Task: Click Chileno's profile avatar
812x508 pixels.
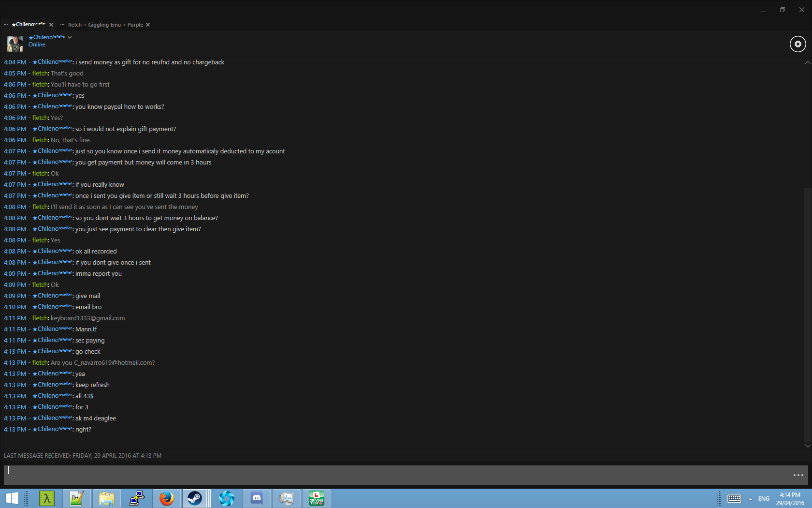Action: coord(15,44)
